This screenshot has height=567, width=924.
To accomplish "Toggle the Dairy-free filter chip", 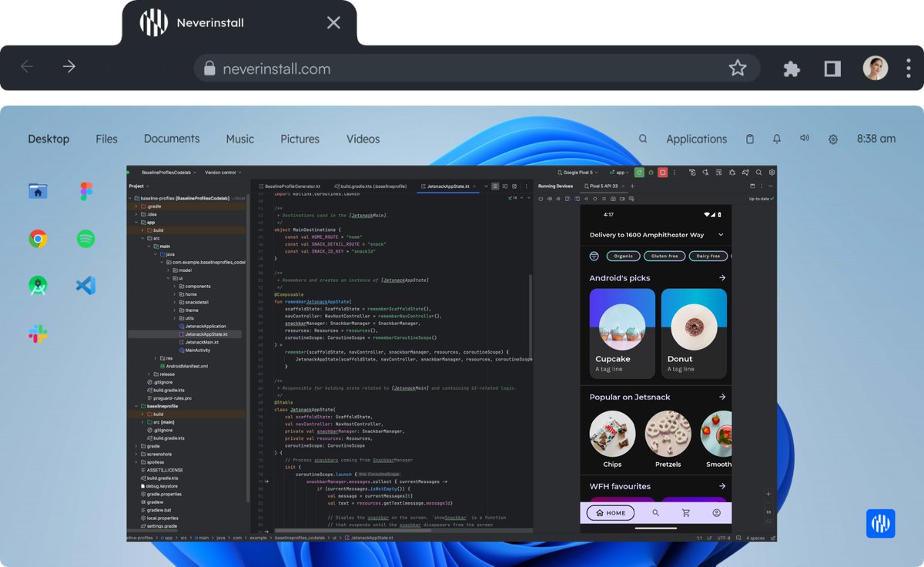I will pyautogui.click(x=708, y=256).
